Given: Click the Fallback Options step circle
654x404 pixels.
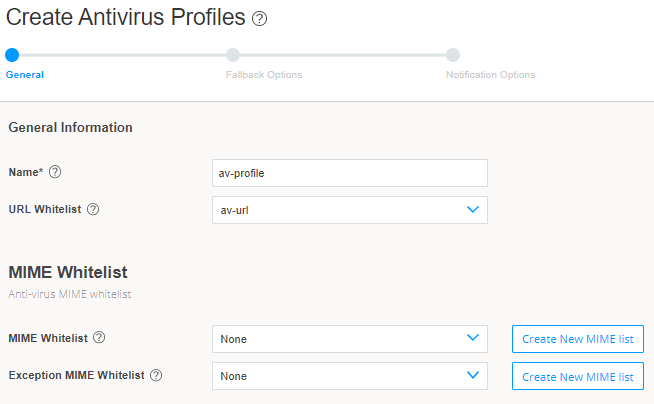Looking at the screenshot, I should [233, 55].
